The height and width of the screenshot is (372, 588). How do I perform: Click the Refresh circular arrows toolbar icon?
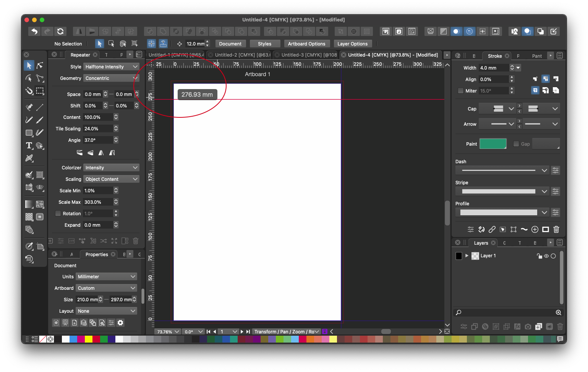tap(60, 31)
